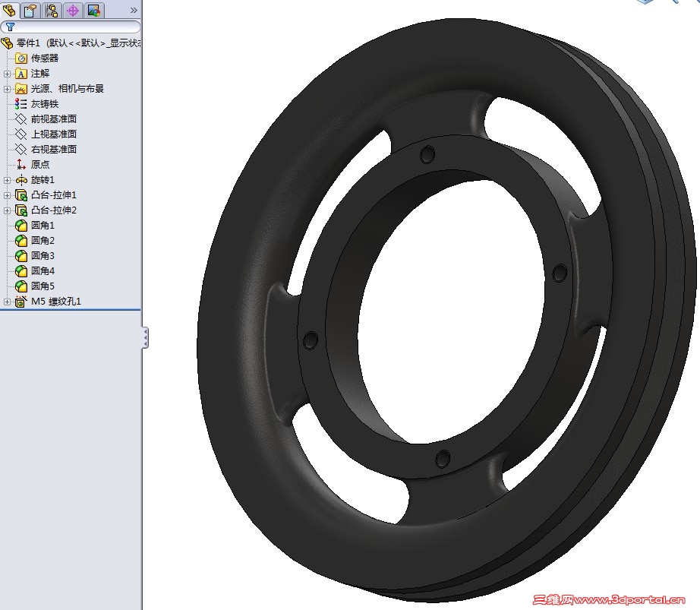Select the 凸台-拉伸2 extrude feature
Viewport: 700px width, 610px height.
pyautogui.click(x=54, y=210)
